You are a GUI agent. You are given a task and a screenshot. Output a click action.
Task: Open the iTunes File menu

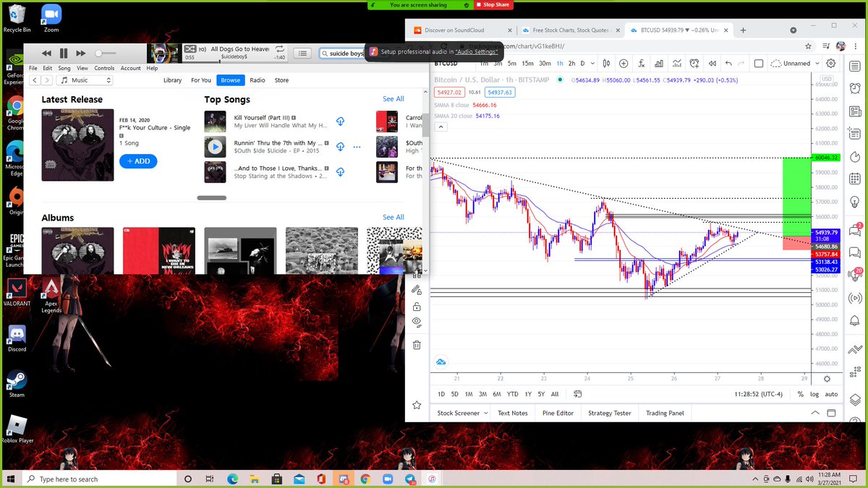pyautogui.click(x=33, y=68)
